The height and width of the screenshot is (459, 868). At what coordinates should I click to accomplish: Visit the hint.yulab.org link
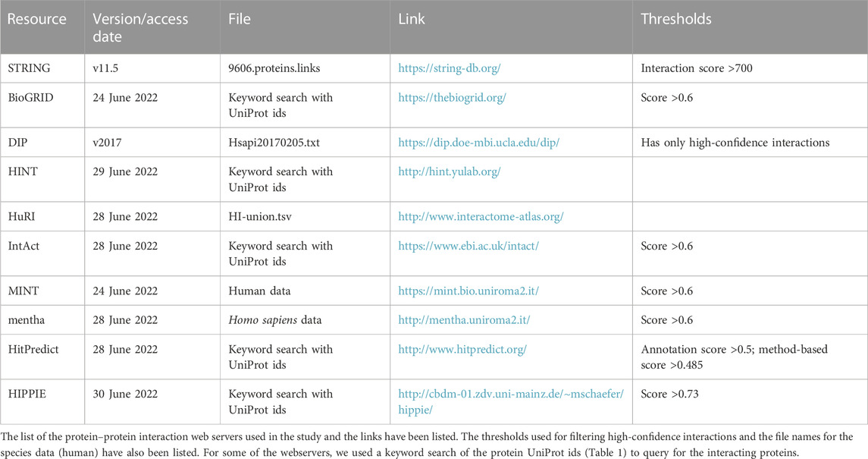tap(449, 172)
